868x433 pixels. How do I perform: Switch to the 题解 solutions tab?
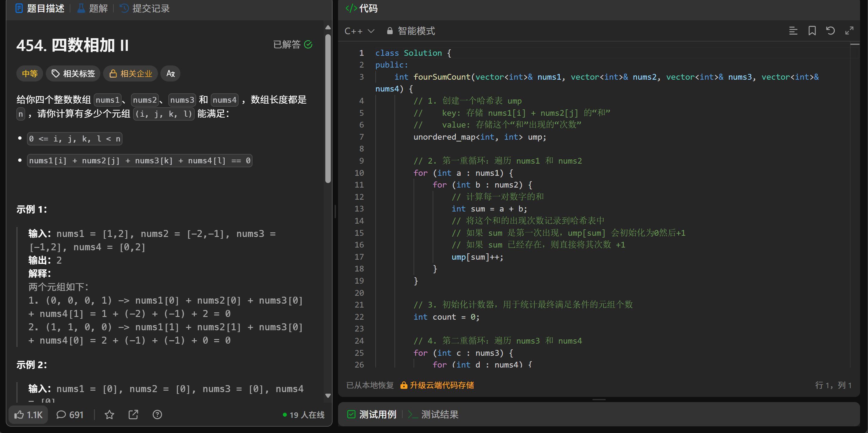[x=92, y=8]
